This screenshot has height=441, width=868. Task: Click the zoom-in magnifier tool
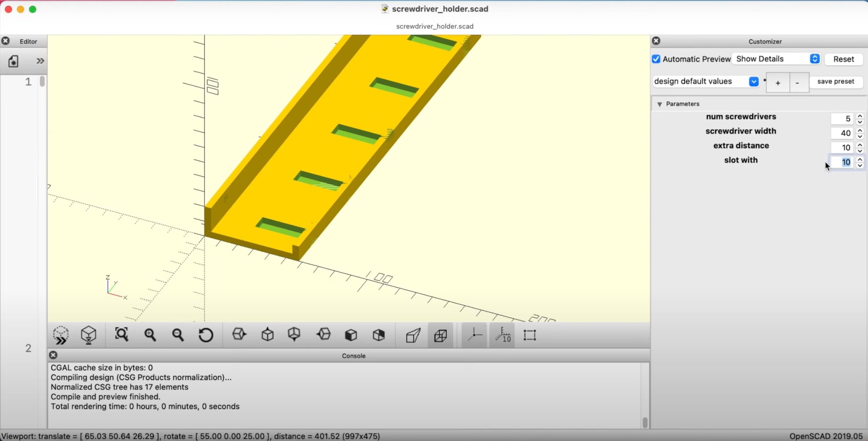(x=149, y=335)
